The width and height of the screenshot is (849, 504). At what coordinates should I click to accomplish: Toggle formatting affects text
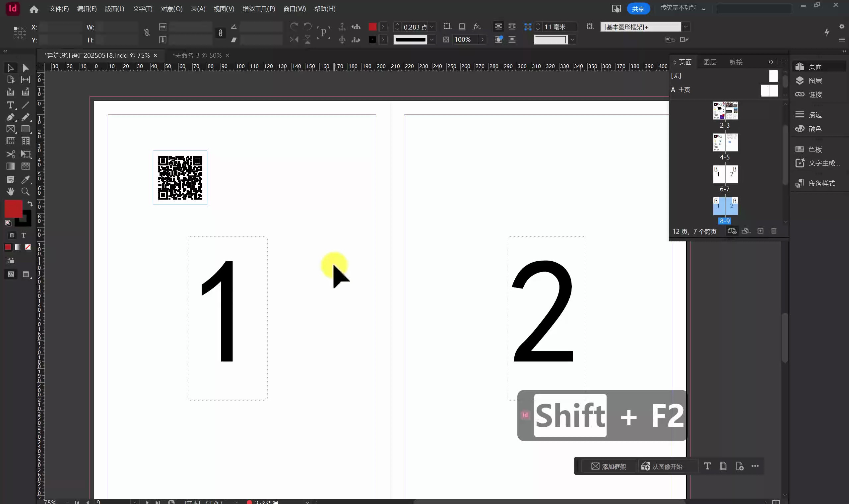[x=24, y=235]
